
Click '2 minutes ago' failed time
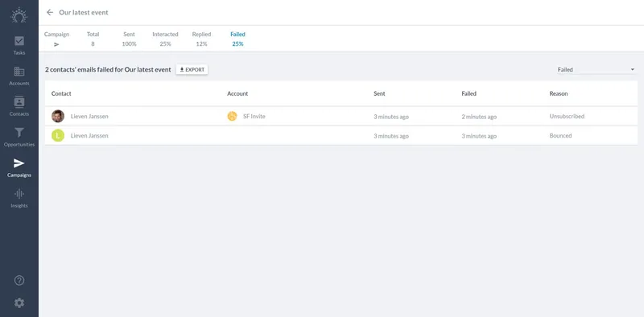coord(479,117)
